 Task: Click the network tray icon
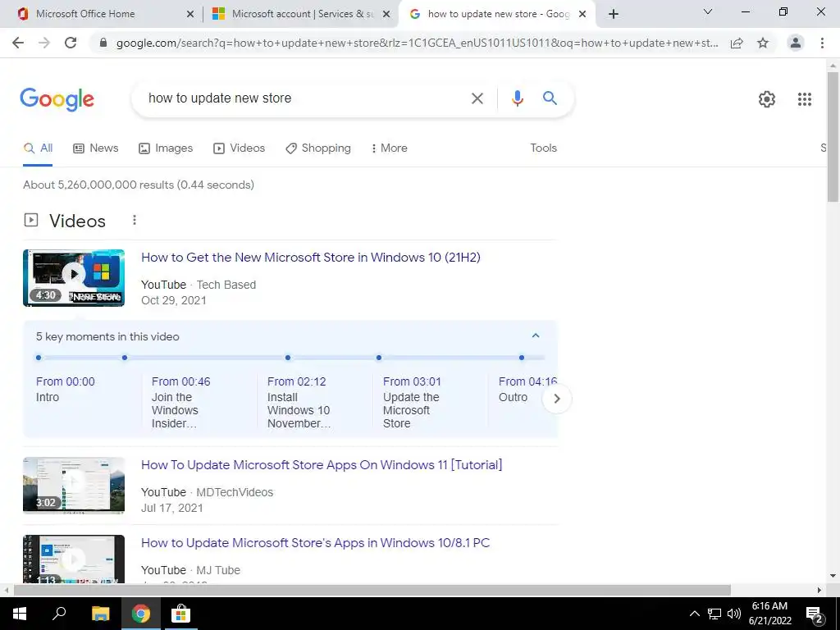714,614
